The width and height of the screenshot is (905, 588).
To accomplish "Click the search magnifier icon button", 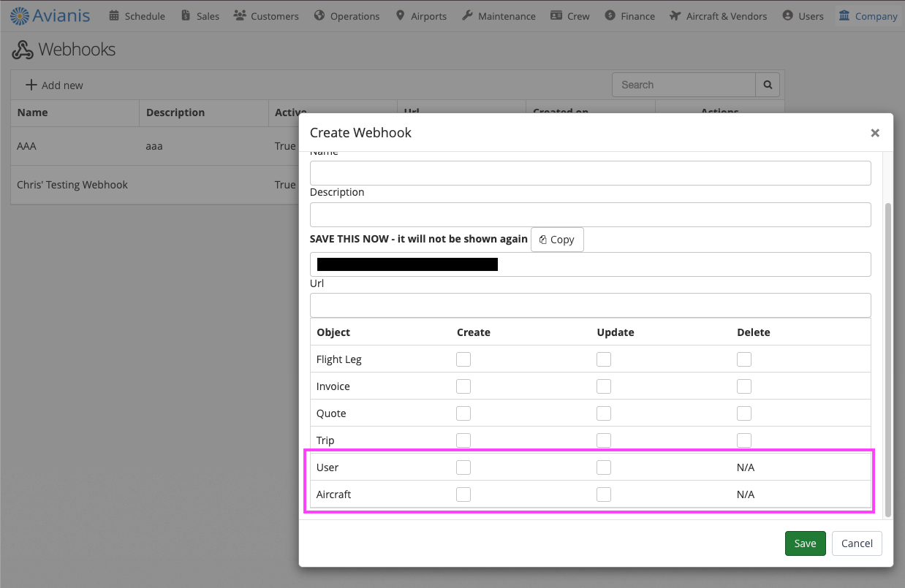I will 768,85.
